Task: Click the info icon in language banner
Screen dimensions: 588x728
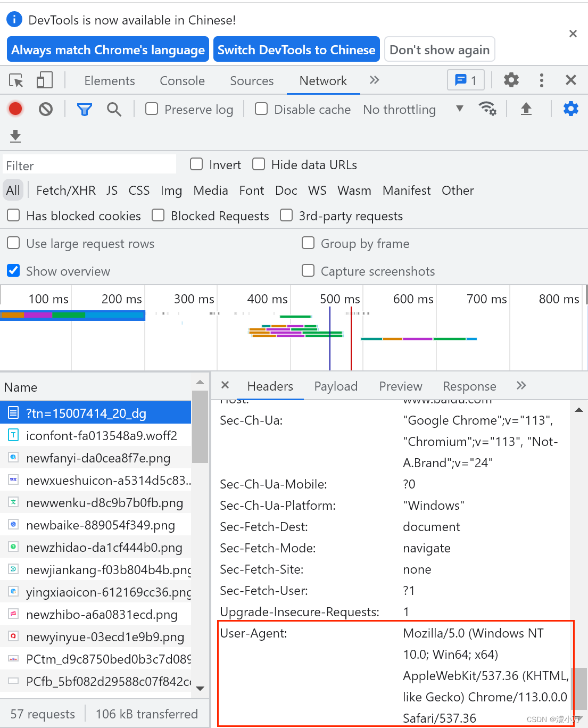Action: (x=14, y=20)
